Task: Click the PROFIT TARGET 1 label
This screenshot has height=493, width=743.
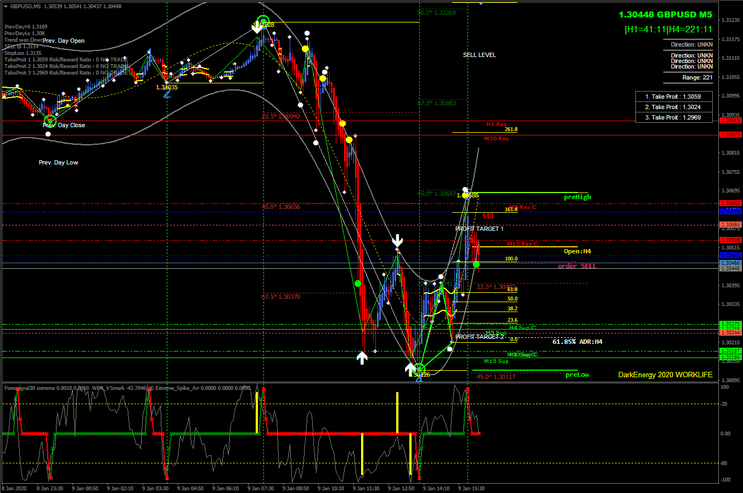Action: point(480,229)
